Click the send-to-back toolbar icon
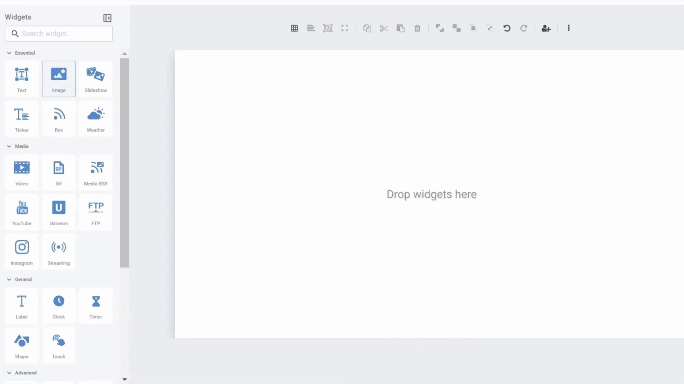684x384 pixels. pos(457,28)
